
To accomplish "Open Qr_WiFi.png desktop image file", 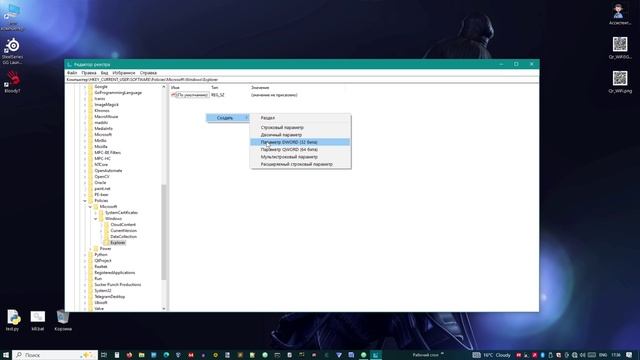I will [620, 82].
